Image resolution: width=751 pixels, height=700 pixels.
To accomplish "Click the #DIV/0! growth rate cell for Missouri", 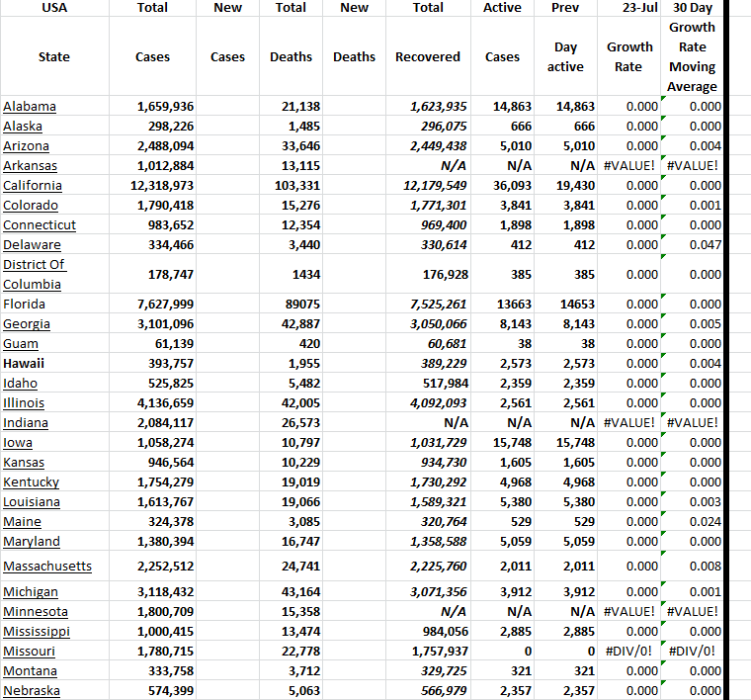I will pos(629,651).
